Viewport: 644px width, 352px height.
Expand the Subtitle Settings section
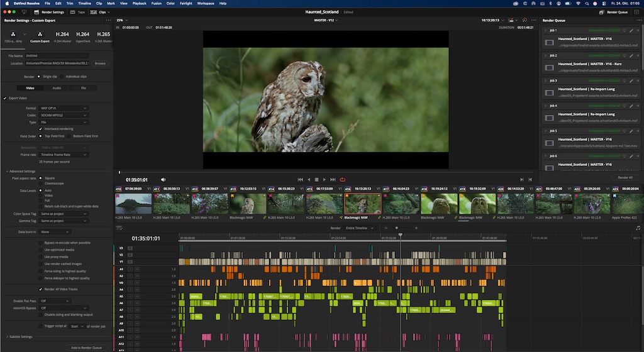[20, 336]
